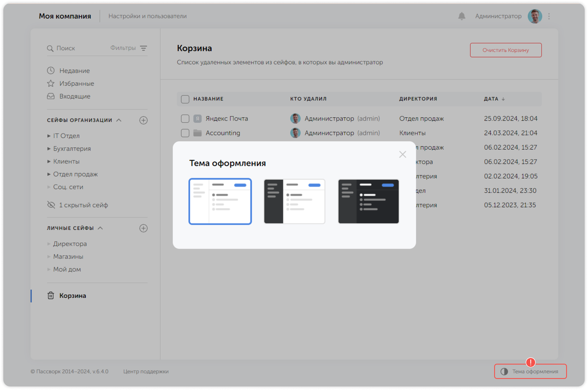Image resolution: width=588 pixels, height=390 pixels.
Task: Add a new personal vault with plus icon
Action: pyautogui.click(x=143, y=228)
